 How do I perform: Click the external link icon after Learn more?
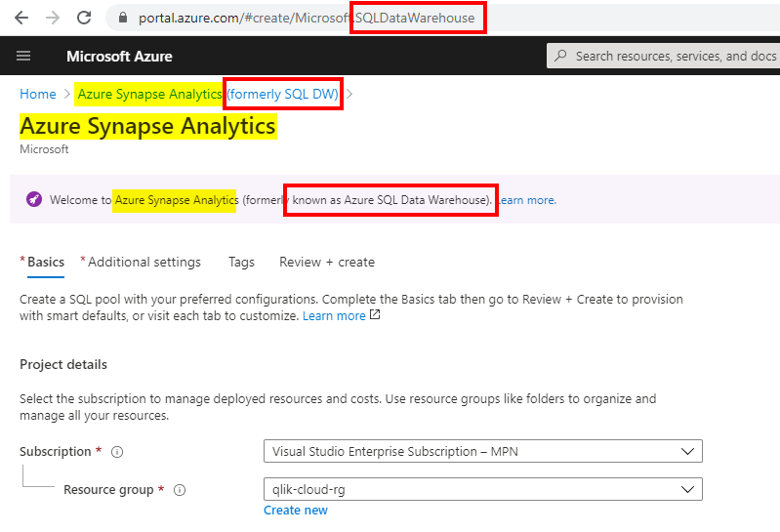[375, 314]
